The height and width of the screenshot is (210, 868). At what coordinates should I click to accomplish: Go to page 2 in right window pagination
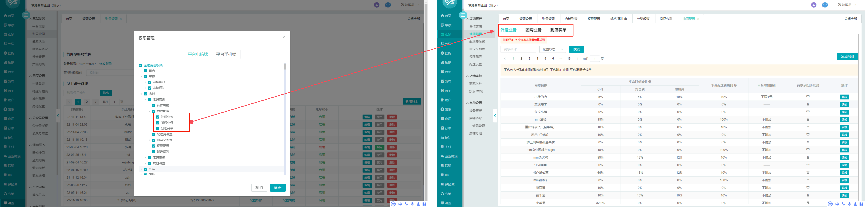(521, 59)
